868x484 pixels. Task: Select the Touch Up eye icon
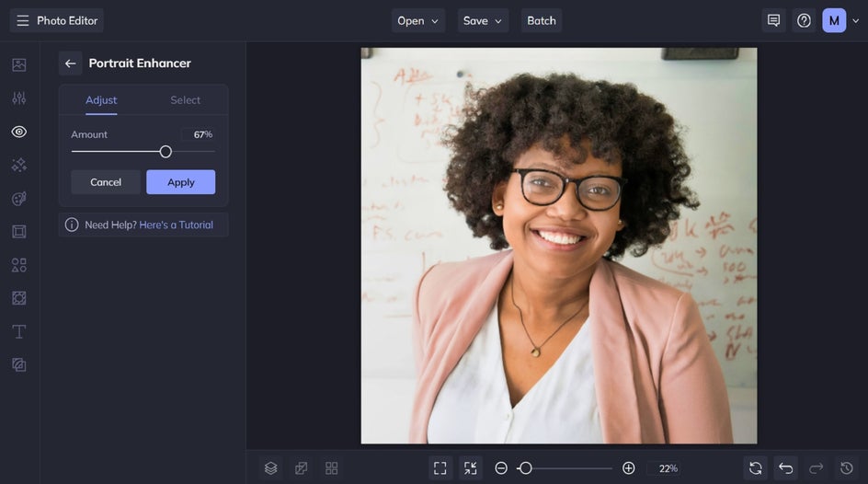pos(18,132)
